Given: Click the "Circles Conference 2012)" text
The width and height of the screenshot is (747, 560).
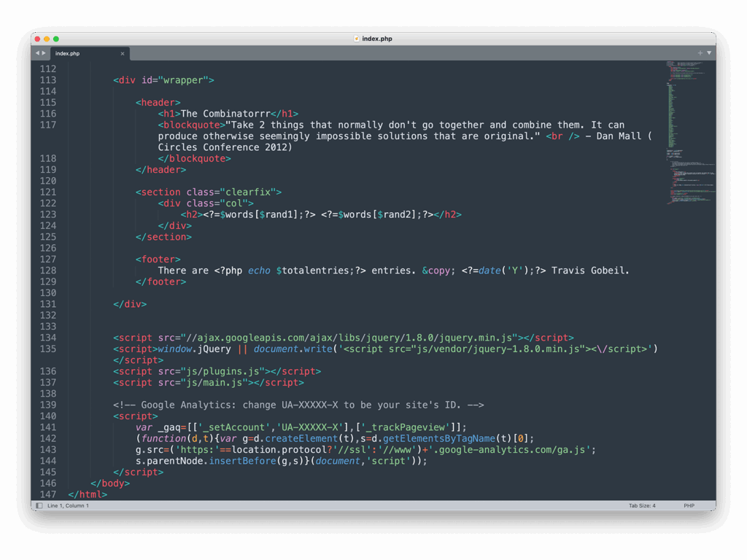Looking at the screenshot, I should (x=225, y=147).
